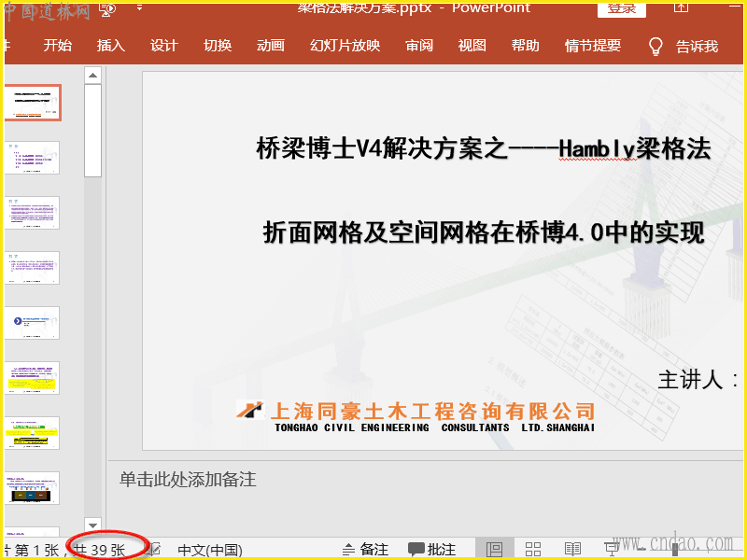This screenshot has width=747, height=560.
Task: Start Slide Show from status bar icon
Action: [612, 550]
